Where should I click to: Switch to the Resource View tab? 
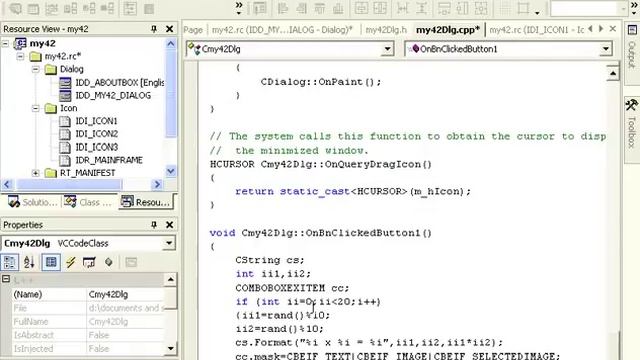pos(145,202)
